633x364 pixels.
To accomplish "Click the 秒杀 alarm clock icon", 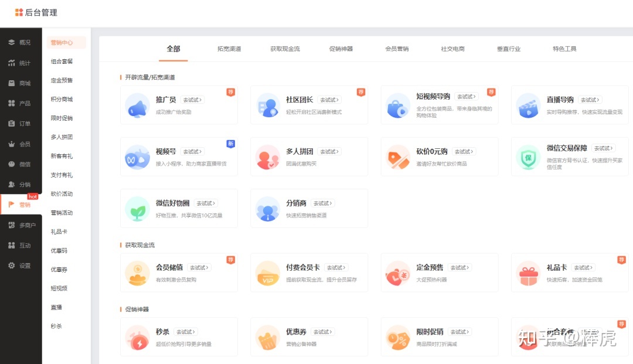I will point(137,338).
